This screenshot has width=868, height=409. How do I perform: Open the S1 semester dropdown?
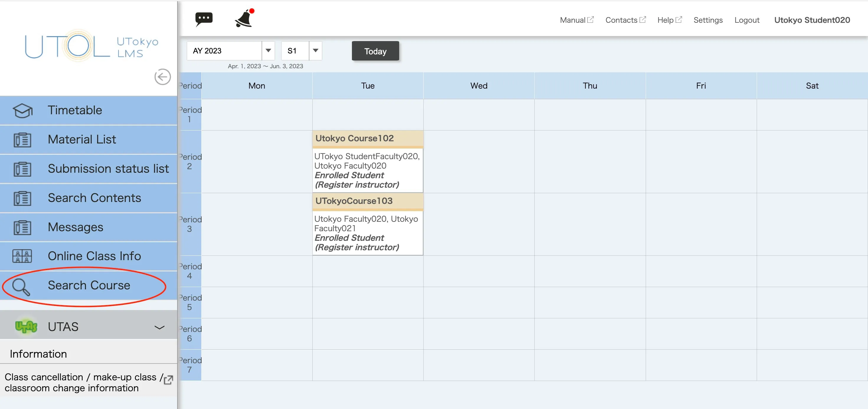(315, 51)
